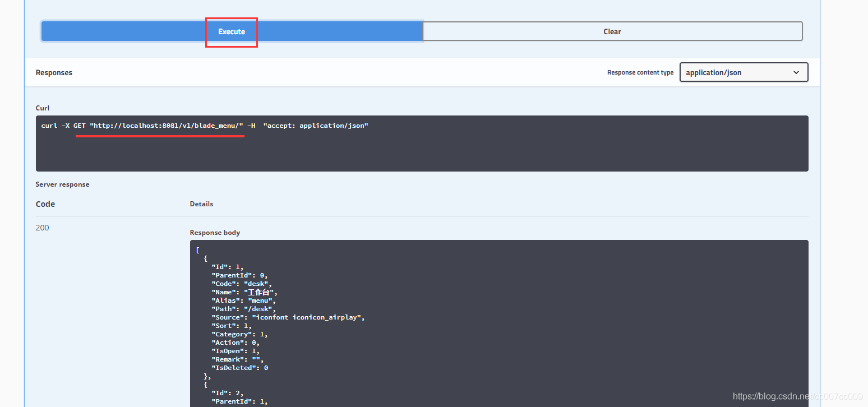Click the Details column header
Viewport: 868px width, 407px height.
coord(201,204)
